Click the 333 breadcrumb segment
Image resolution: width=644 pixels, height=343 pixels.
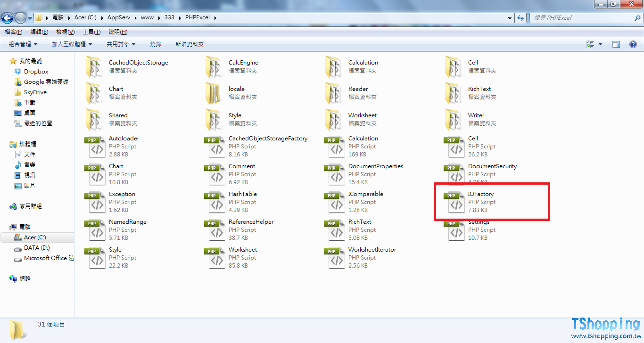pos(169,17)
